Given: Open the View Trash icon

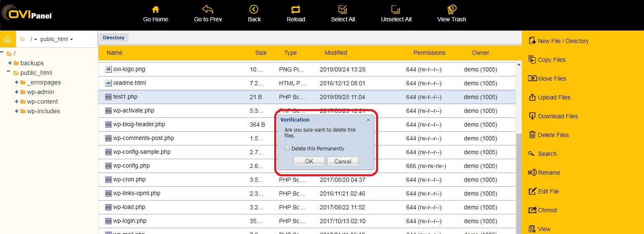Looking at the screenshot, I should click(451, 10).
